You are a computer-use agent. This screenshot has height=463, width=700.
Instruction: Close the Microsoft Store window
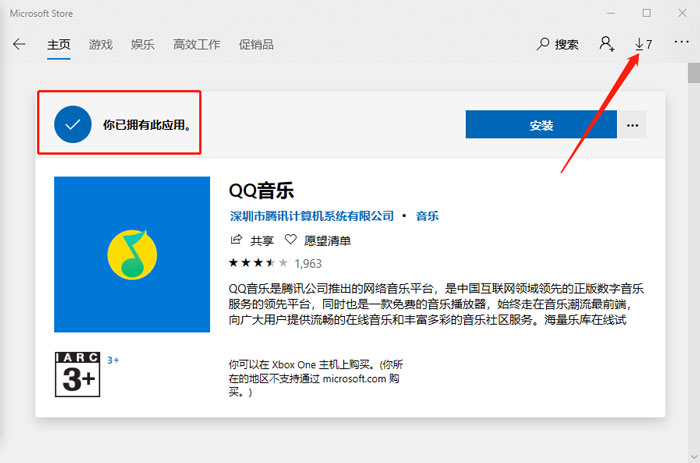[x=682, y=13]
